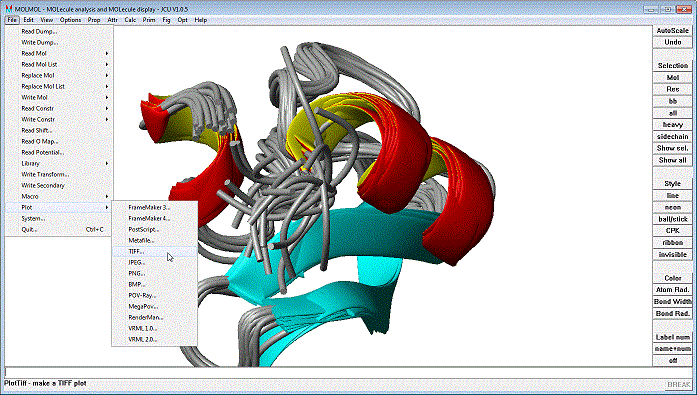697x395 pixels.
Task: Export plot as JPEG
Action: [154, 263]
